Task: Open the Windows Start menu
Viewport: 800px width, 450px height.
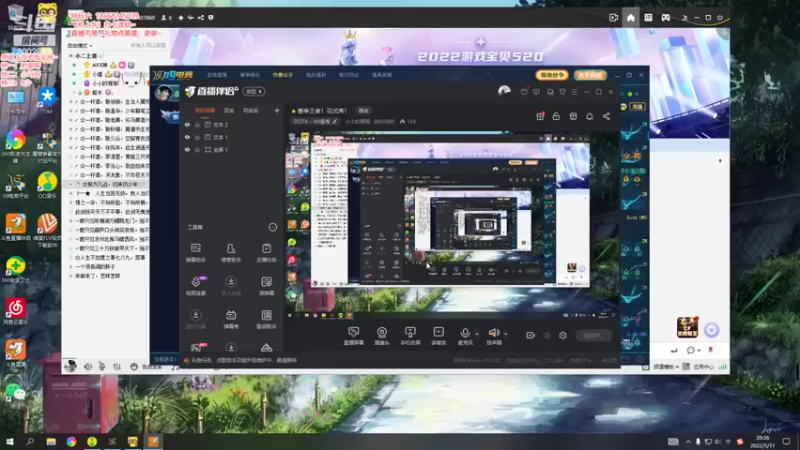Action: point(9,441)
